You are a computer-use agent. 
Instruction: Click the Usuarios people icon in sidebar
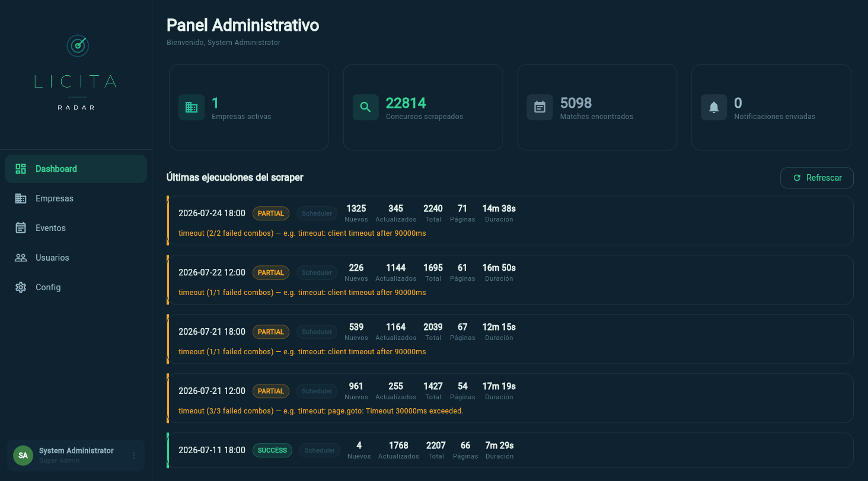[21, 258]
